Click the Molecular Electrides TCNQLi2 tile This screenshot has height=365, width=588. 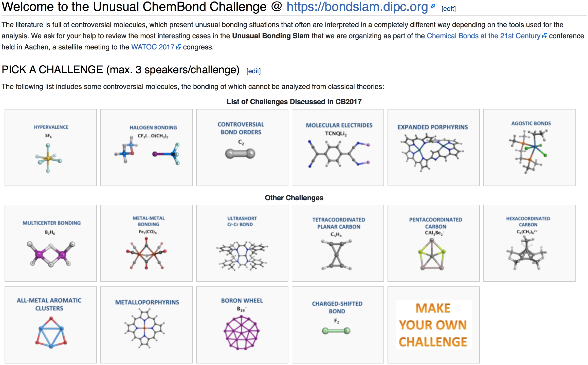click(338, 148)
